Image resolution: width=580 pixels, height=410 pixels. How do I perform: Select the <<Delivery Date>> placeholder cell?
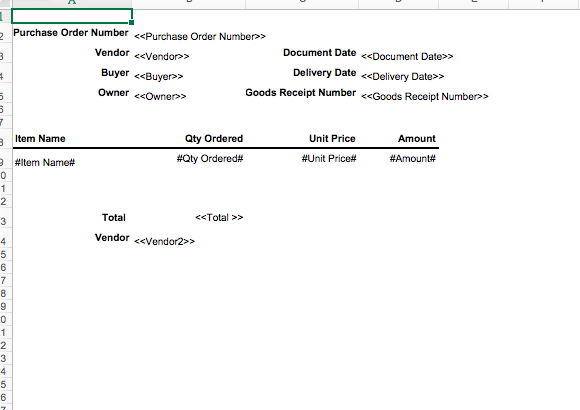[x=402, y=77]
